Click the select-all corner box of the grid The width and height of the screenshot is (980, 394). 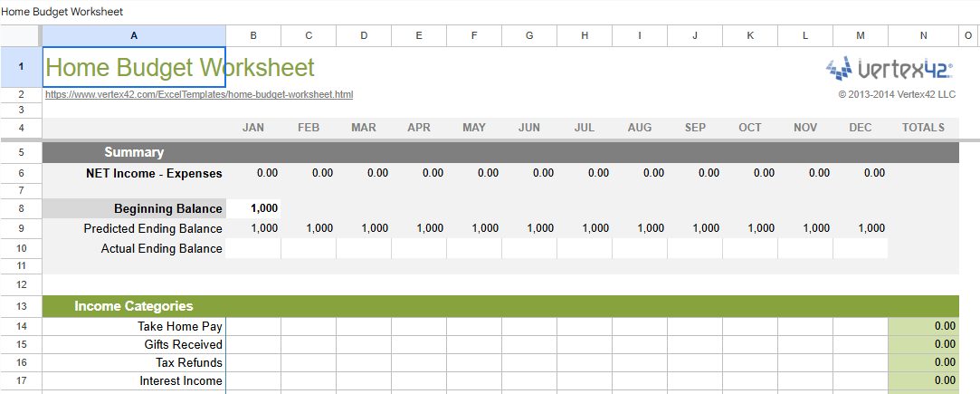point(21,35)
